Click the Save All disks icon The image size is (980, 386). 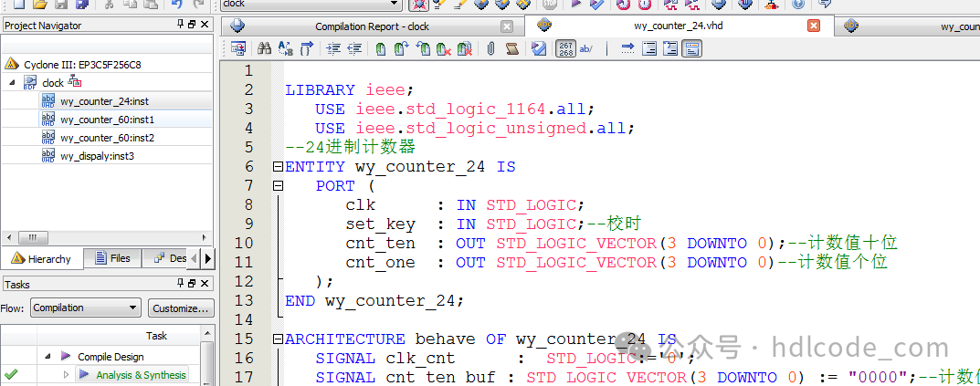click(x=82, y=4)
